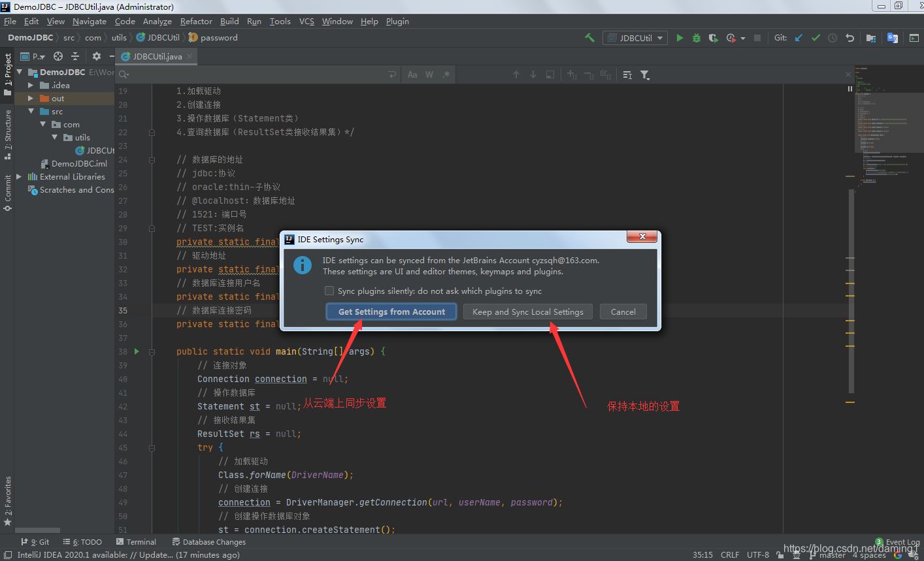Run JDBCUtil with the green play icon
Screen dimensions: 924x561
click(680, 38)
